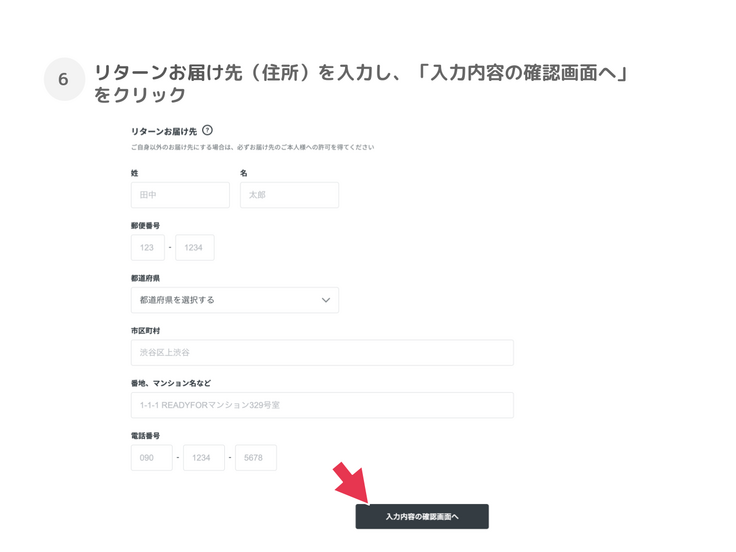Select the last phone number box
Viewport: 736px width, 552px height.
point(255,458)
